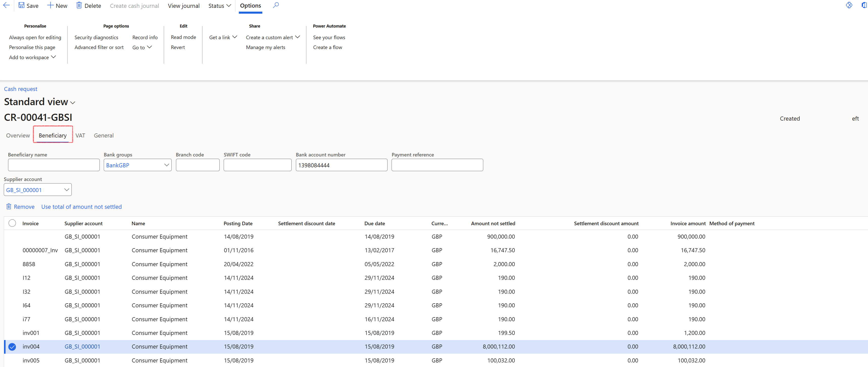Click the back arrow icon
The image size is (868, 367).
6,5
